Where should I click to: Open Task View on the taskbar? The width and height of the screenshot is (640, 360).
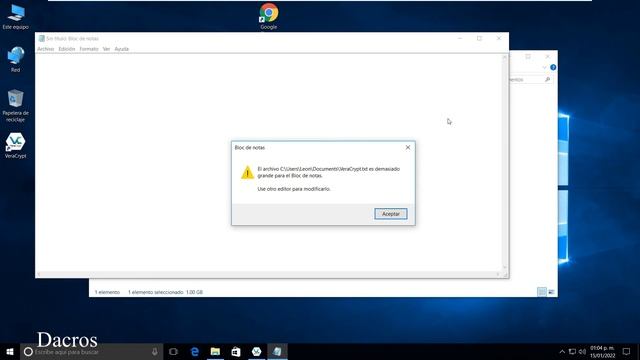click(173, 351)
